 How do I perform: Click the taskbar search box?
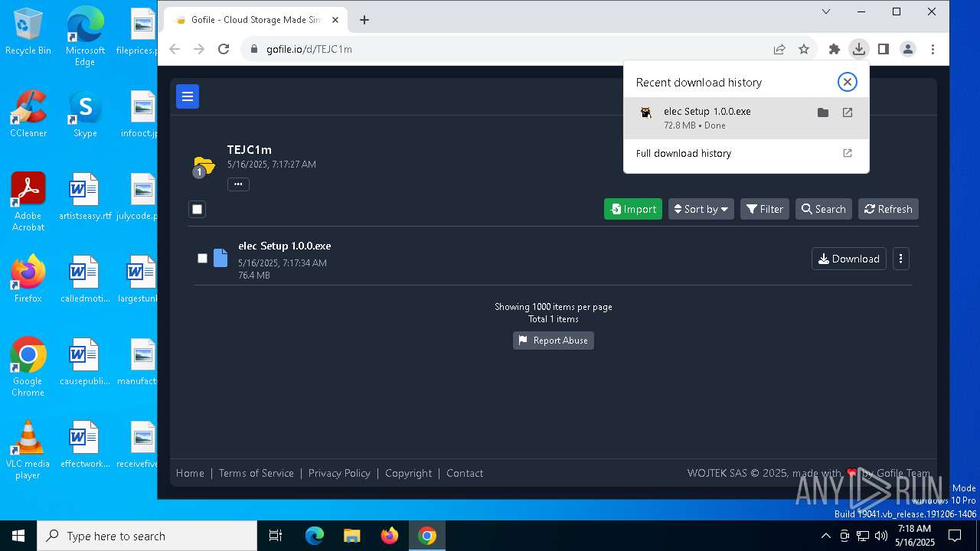147,536
